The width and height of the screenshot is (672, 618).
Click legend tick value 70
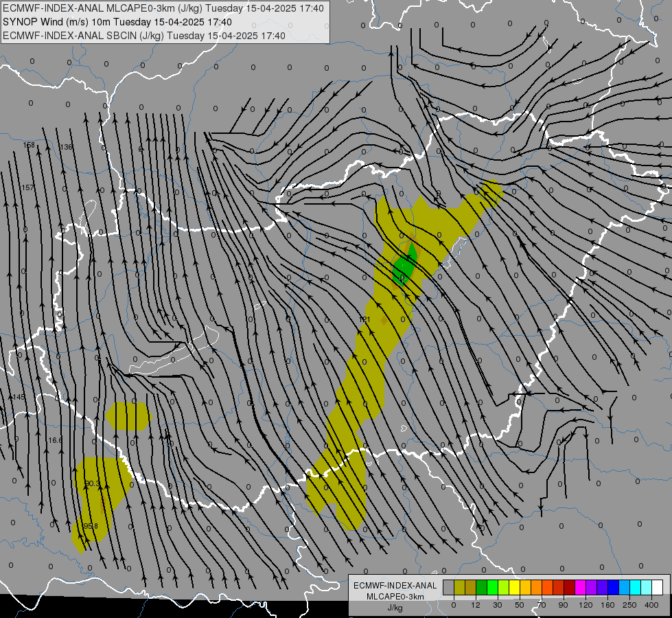[542, 605]
